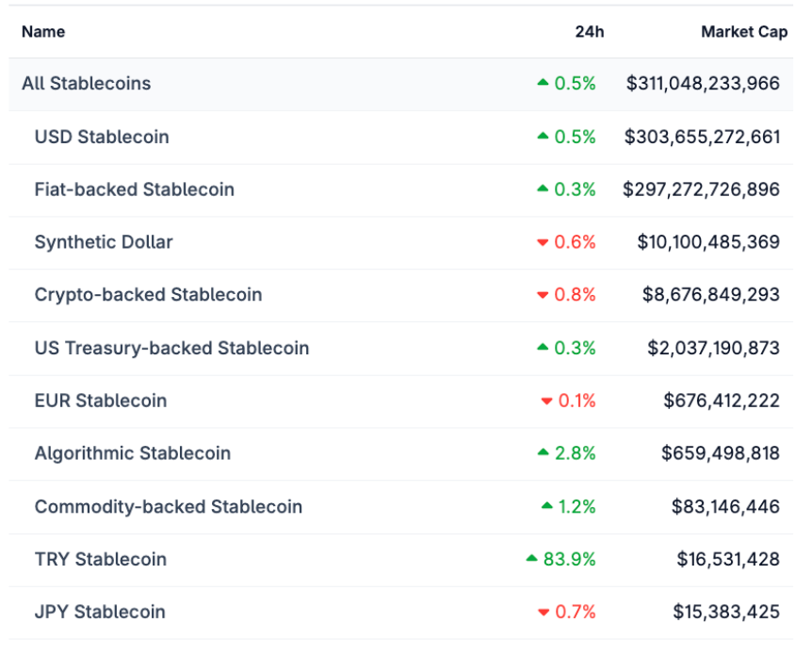
Task: Open the USD Stablecoin category
Action: [102, 137]
